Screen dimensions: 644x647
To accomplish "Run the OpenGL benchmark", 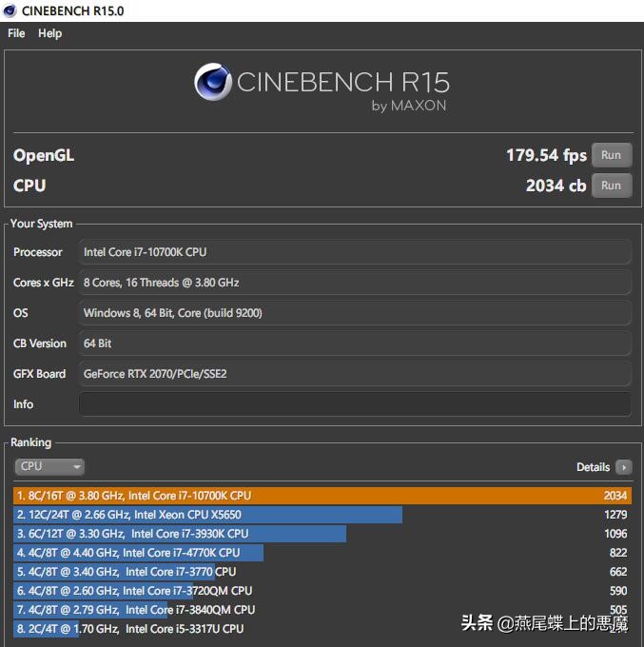I will (x=612, y=155).
